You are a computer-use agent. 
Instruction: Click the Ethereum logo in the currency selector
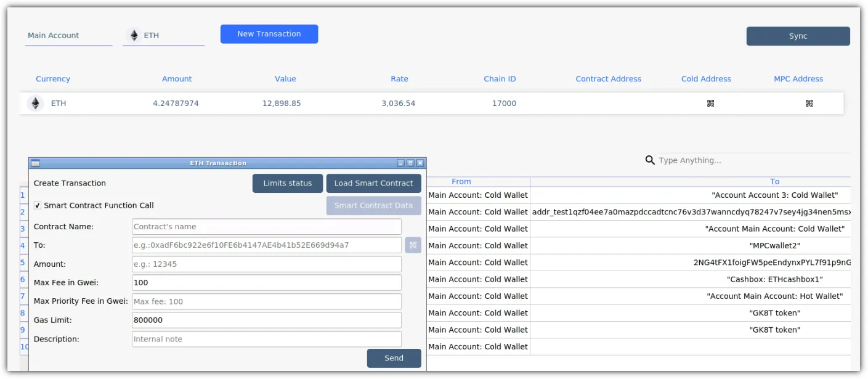(133, 36)
